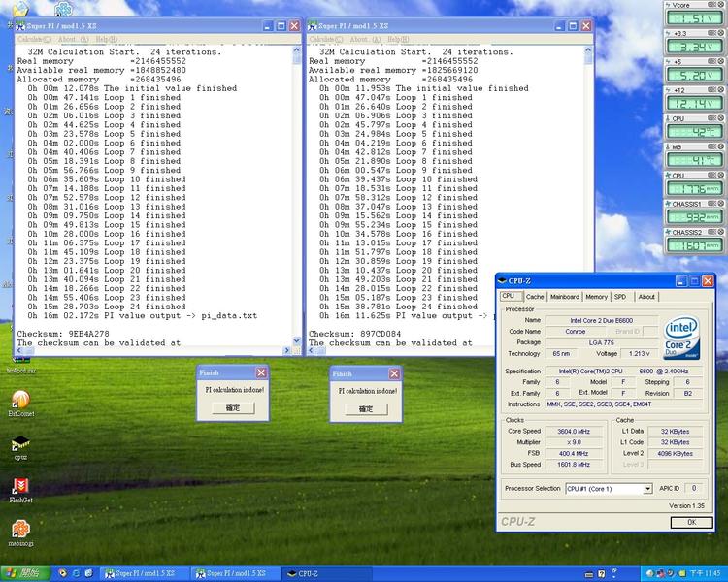Open About menu in right Super PI

point(365,39)
